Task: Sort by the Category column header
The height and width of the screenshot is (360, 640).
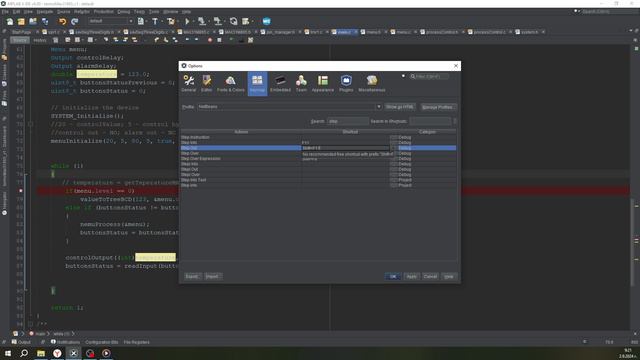Action: click(427, 132)
